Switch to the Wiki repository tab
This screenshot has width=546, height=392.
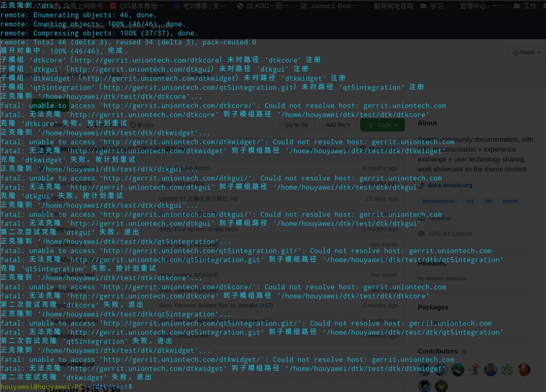click(x=113, y=75)
